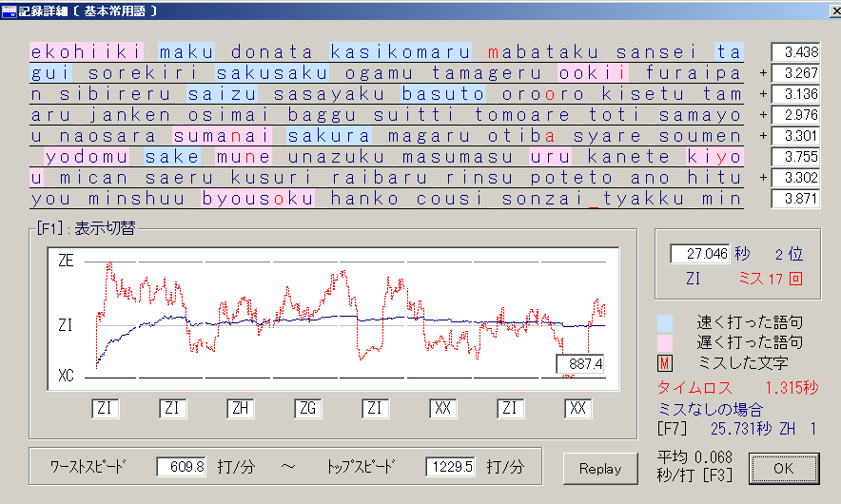Close the 記録詳細 window
This screenshot has width=841, height=504.
834,10
